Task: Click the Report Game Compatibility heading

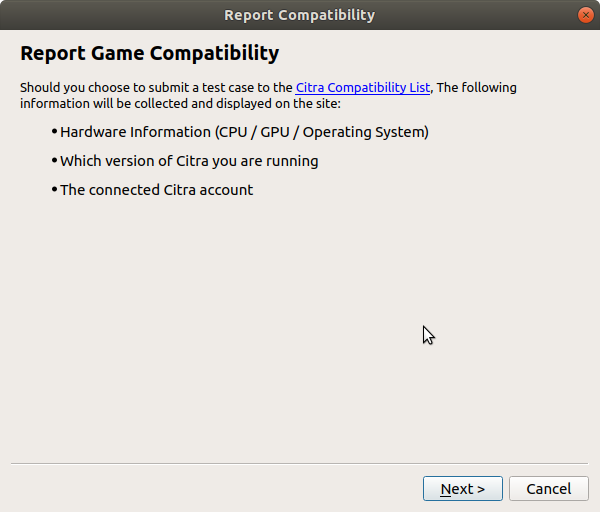Action: point(149,53)
